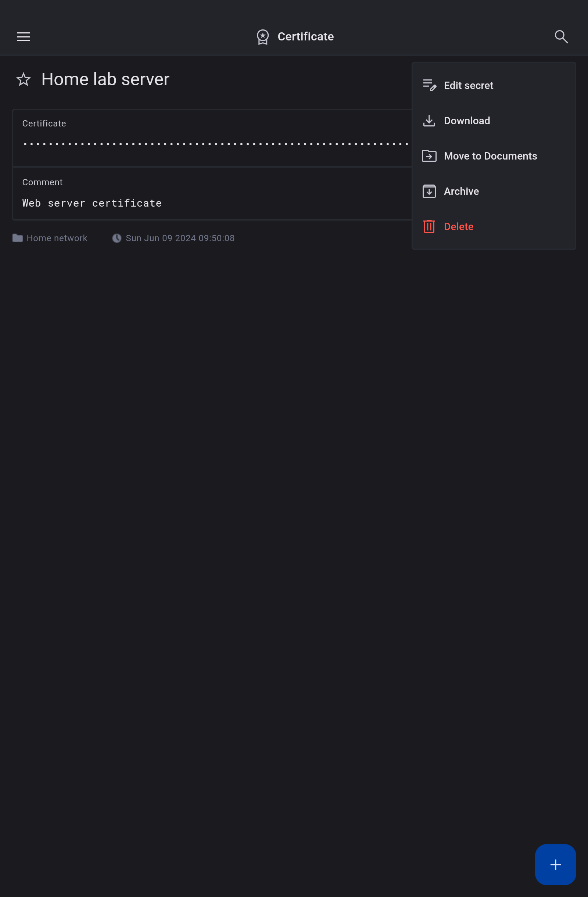Select Edit secret from the menu
This screenshot has height=897, width=588.
tap(468, 86)
